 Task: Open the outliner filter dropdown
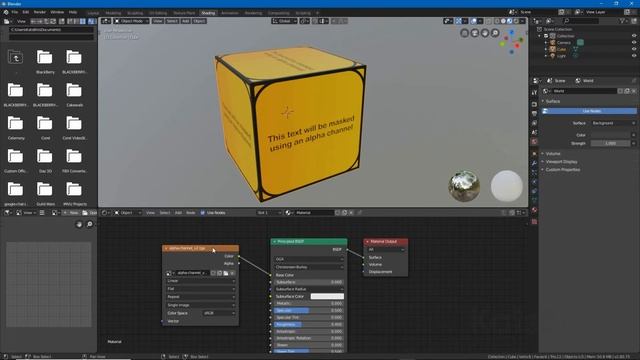[x=624, y=21]
